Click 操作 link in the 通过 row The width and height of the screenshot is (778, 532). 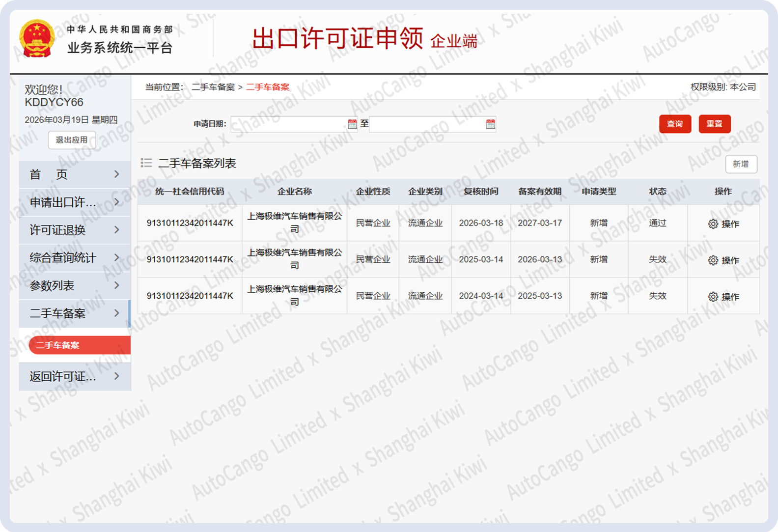point(730,224)
